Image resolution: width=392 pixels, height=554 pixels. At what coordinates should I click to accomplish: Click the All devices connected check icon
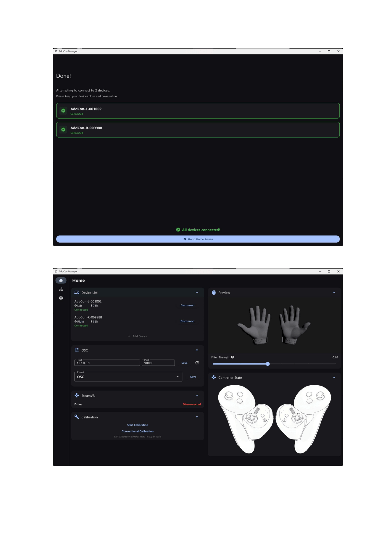[x=178, y=230]
